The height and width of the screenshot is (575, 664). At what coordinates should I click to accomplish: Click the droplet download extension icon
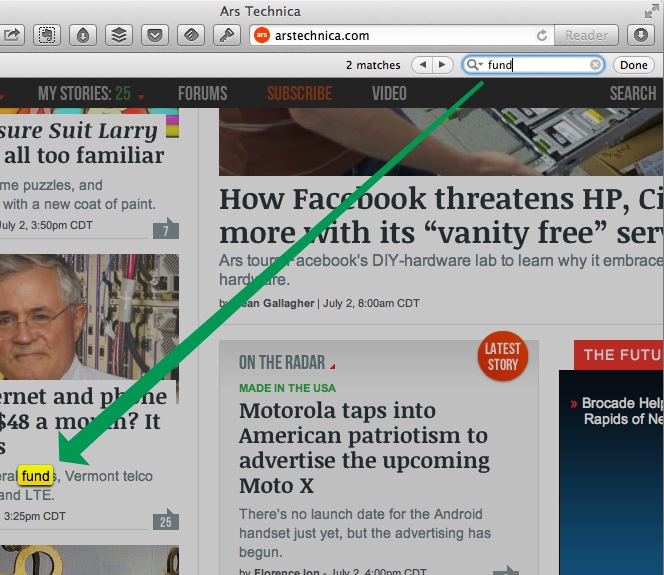pyautogui.click(x=83, y=35)
